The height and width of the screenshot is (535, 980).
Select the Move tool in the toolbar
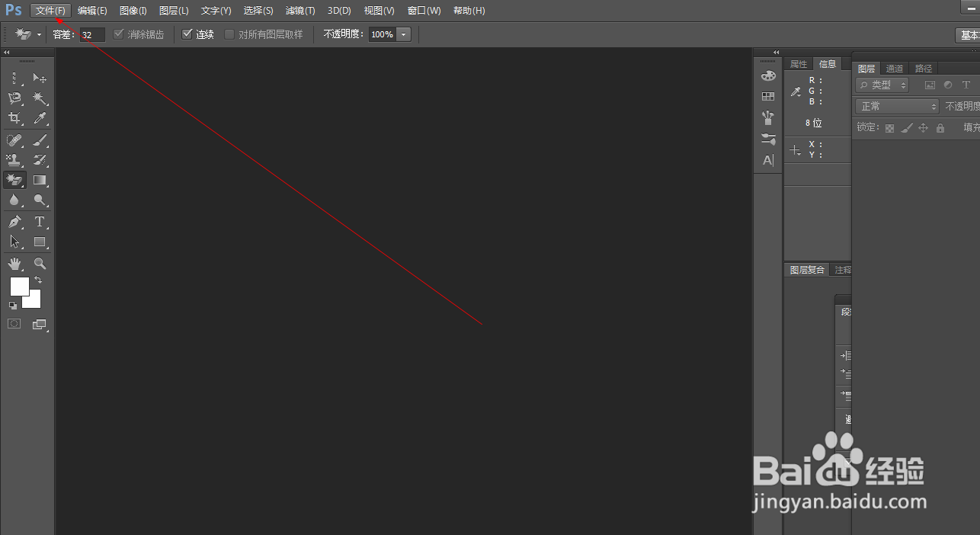point(40,78)
